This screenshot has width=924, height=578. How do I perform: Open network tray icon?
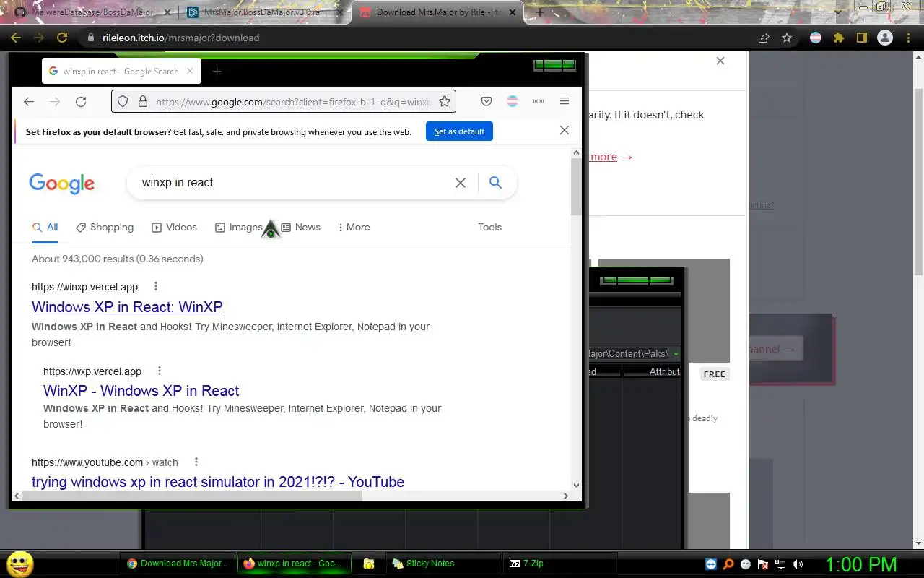(780, 564)
